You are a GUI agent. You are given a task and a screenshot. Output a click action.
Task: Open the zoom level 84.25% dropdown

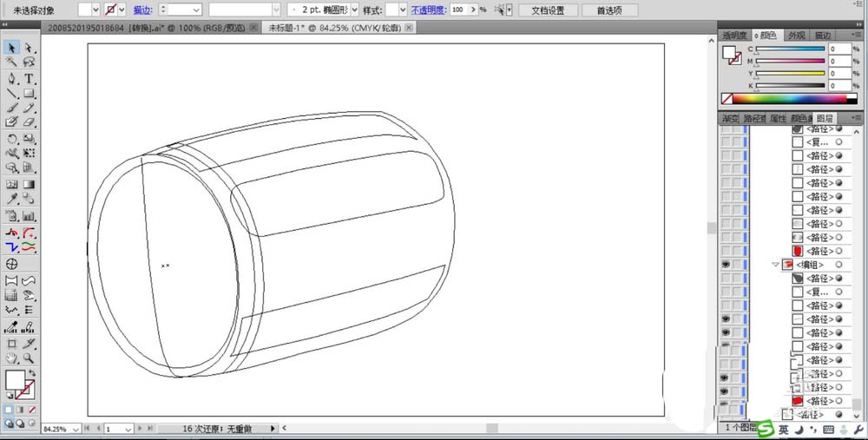[76, 429]
